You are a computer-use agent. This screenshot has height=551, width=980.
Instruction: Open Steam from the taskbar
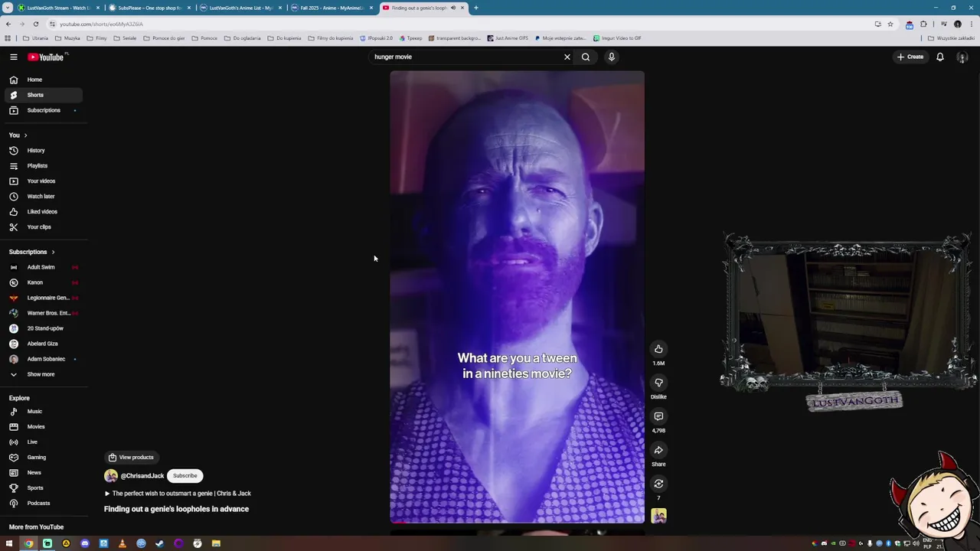(x=160, y=543)
